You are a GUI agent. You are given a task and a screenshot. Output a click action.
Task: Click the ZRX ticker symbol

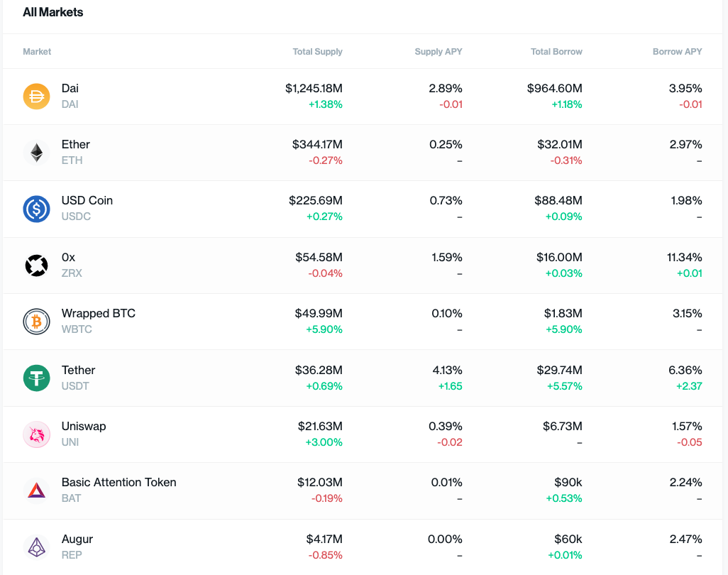72,273
